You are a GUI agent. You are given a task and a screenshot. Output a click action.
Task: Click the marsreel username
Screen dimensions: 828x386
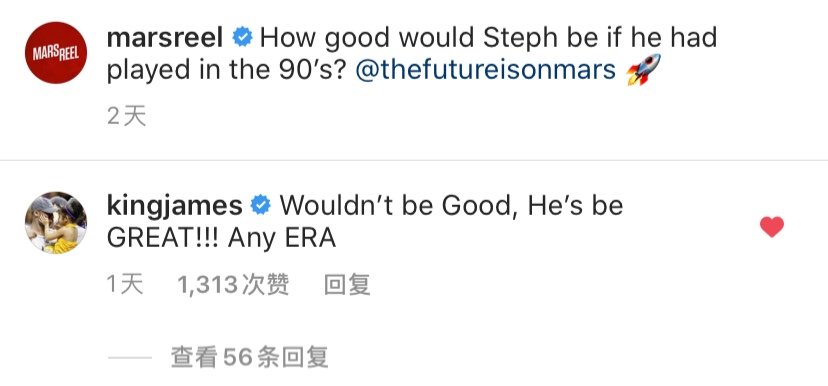pyautogui.click(x=167, y=40)
